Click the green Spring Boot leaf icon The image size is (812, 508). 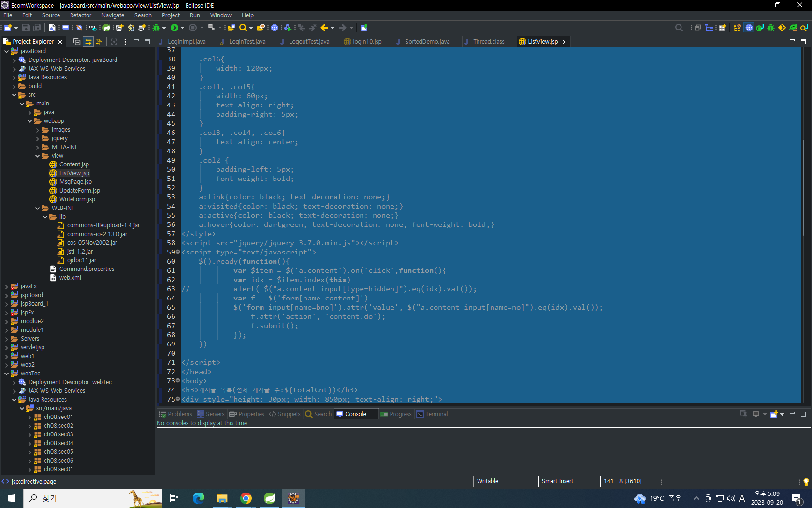pos(106,28)
